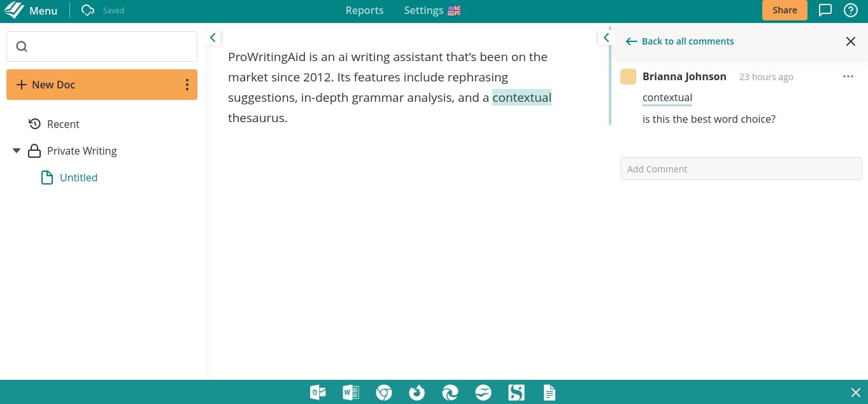Open the Reports menu
868x404 pixels.
[x=364, y=10]
